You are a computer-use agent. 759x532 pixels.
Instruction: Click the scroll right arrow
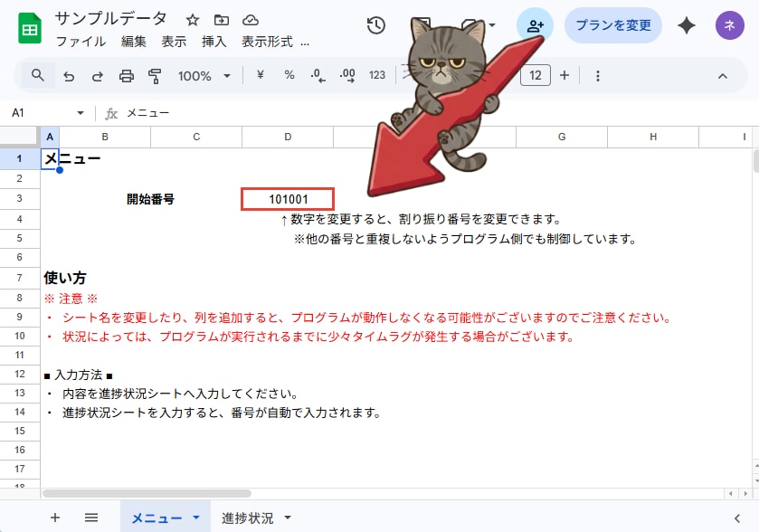pyautogui.click(x=745, y=493)
